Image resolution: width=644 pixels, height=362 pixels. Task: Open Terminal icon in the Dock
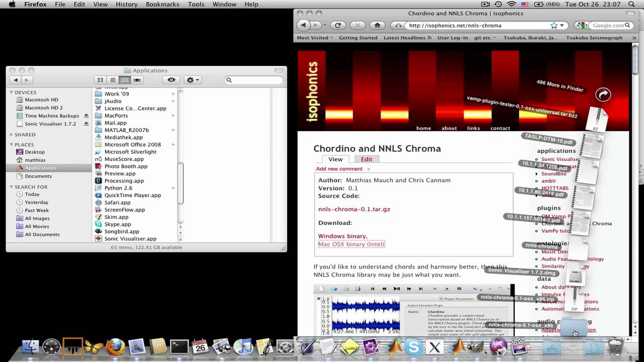tap(179, 347)
